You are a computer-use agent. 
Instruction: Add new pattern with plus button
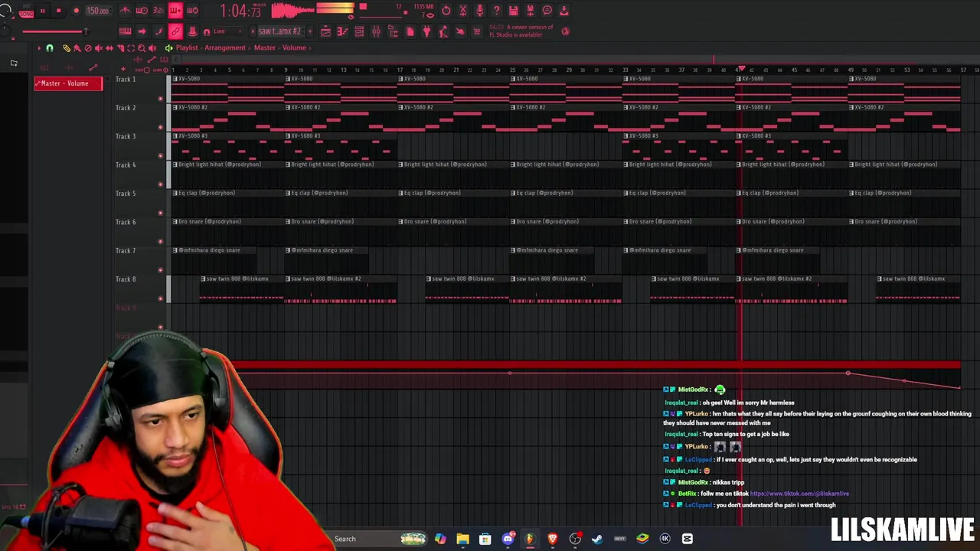point(310,31)
